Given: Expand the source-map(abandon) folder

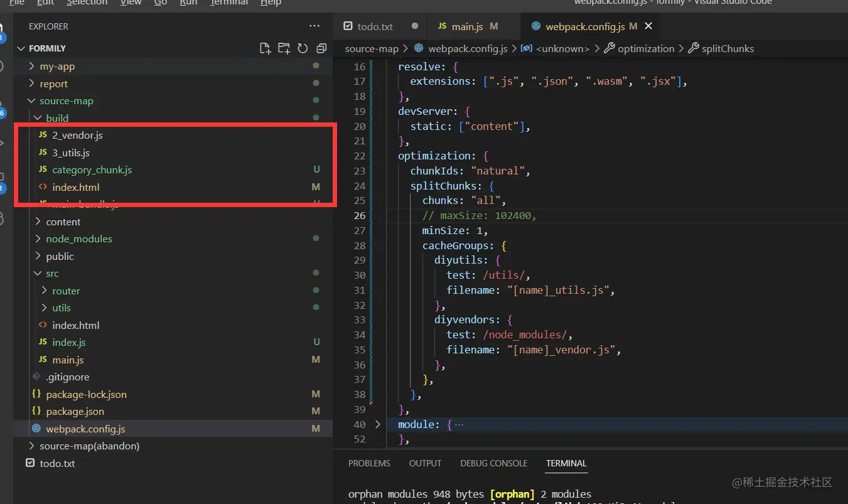Looking at the screenshot, I should 32,446.
